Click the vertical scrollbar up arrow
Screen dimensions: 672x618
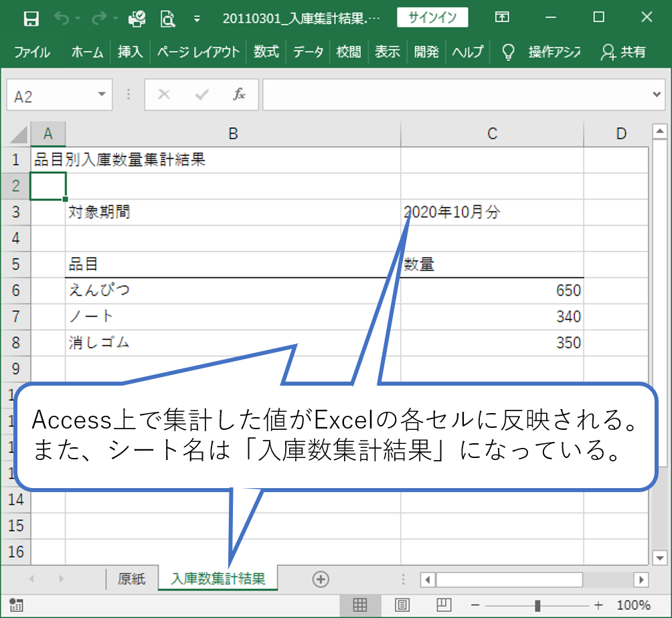pos(659,131)
